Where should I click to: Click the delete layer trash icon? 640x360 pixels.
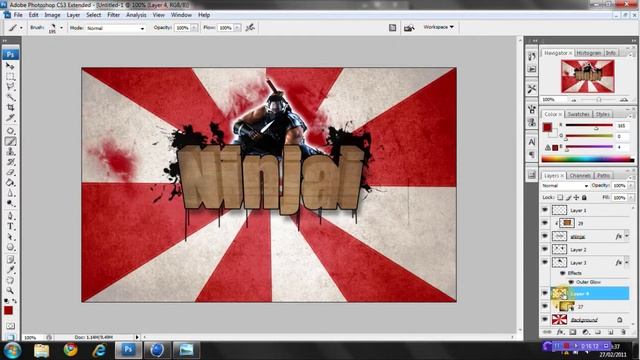coord(623,332)
